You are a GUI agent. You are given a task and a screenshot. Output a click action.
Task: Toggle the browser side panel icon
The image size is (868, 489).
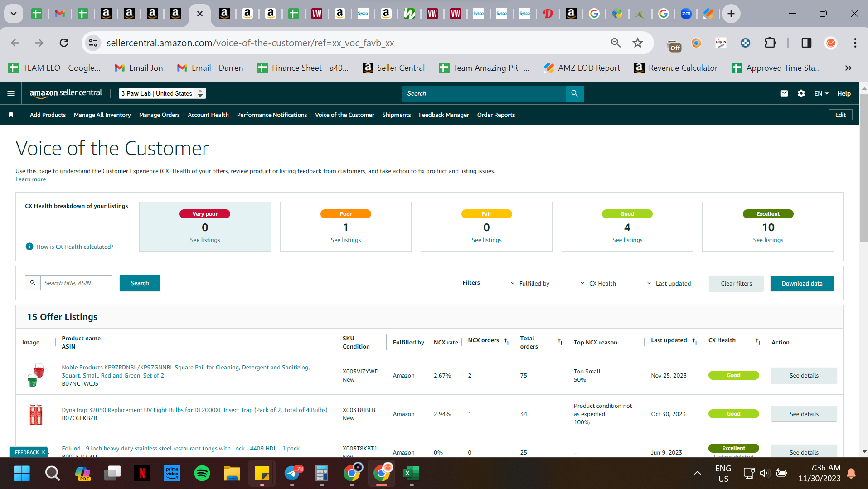click(x=806, y=43)
